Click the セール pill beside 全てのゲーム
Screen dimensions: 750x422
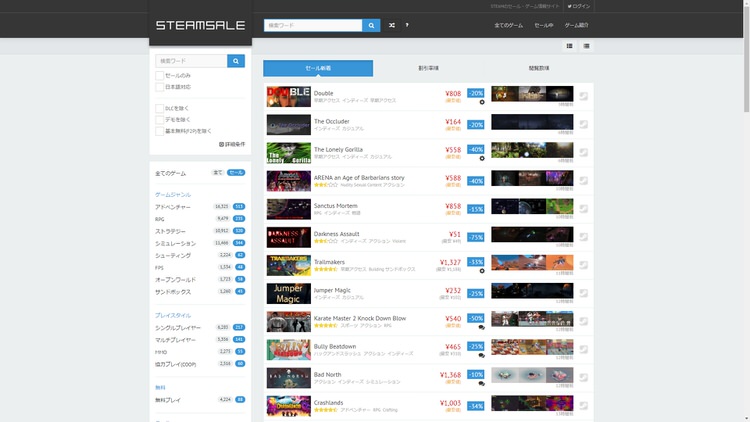[236, 173]
